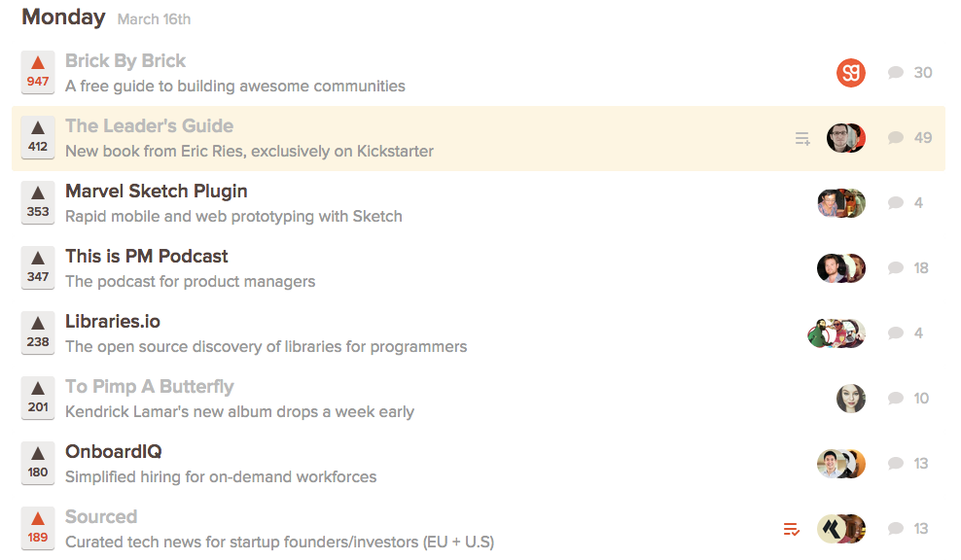
Task: Open OnboardIQ product title
Action: point(114,451)
